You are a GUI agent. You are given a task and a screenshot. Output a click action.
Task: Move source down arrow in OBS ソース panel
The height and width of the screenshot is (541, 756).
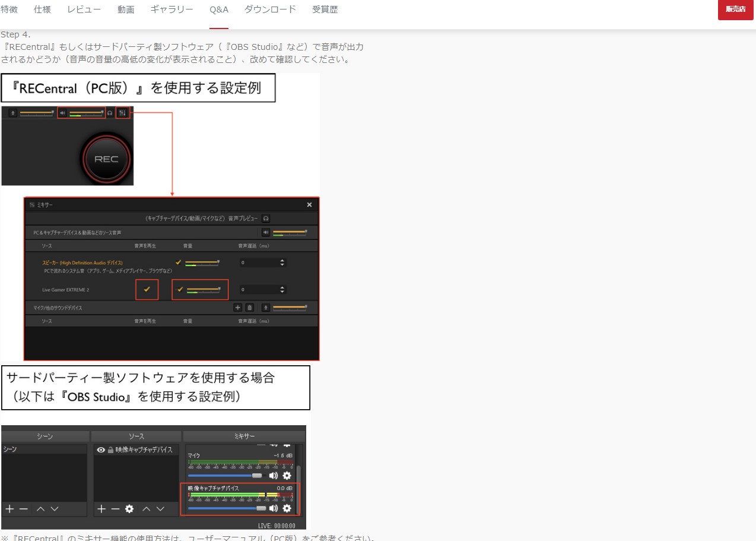coord(160,509)
